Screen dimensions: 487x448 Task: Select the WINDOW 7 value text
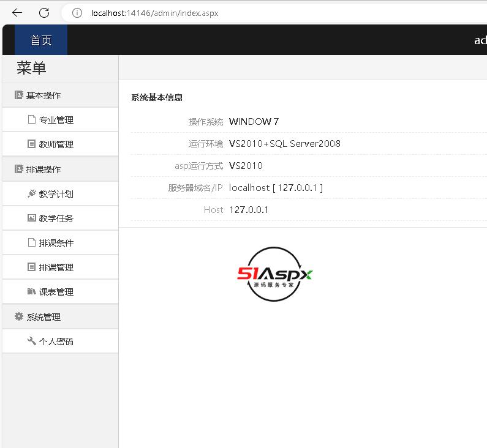(x=254, y=121)
